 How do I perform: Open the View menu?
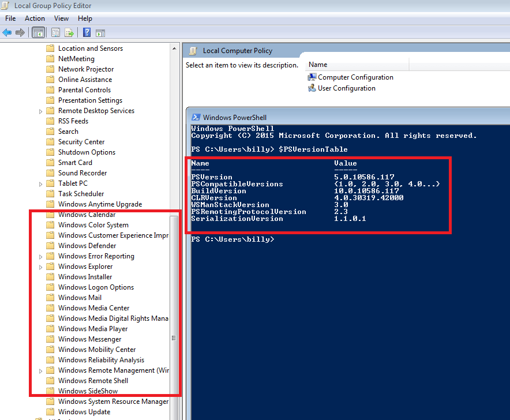pyautogui.click(x=61, y=18)
